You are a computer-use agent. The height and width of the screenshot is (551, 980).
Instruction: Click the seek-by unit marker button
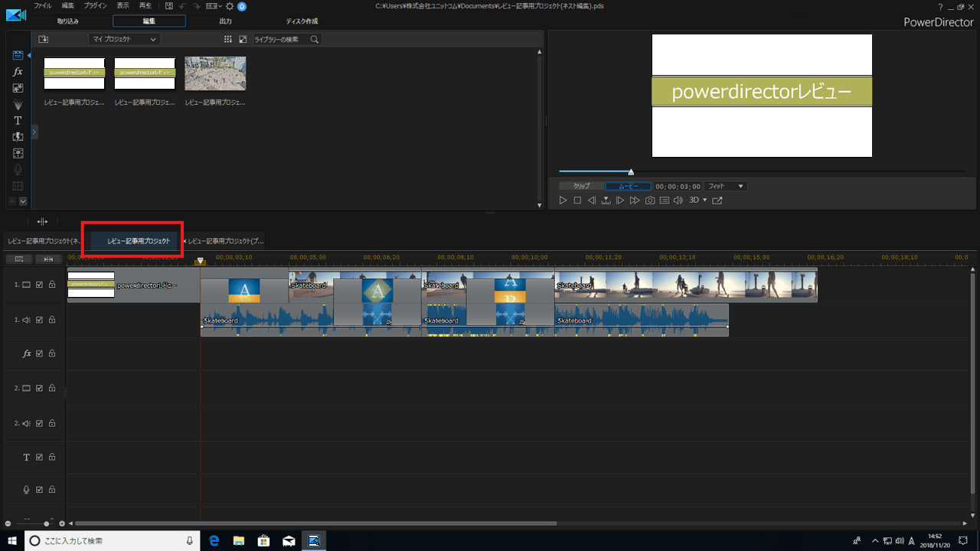[606, 200]
